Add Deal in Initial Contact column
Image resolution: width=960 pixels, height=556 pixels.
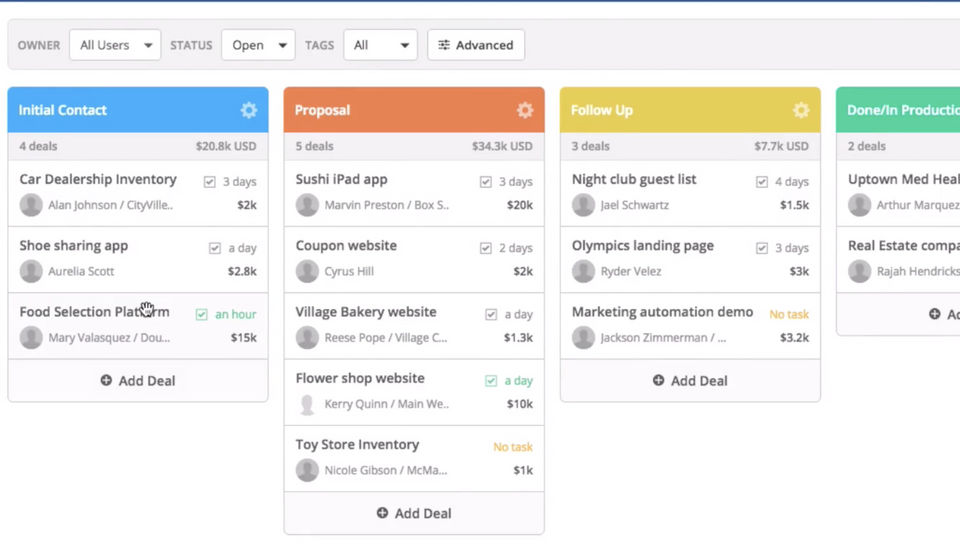138,380
